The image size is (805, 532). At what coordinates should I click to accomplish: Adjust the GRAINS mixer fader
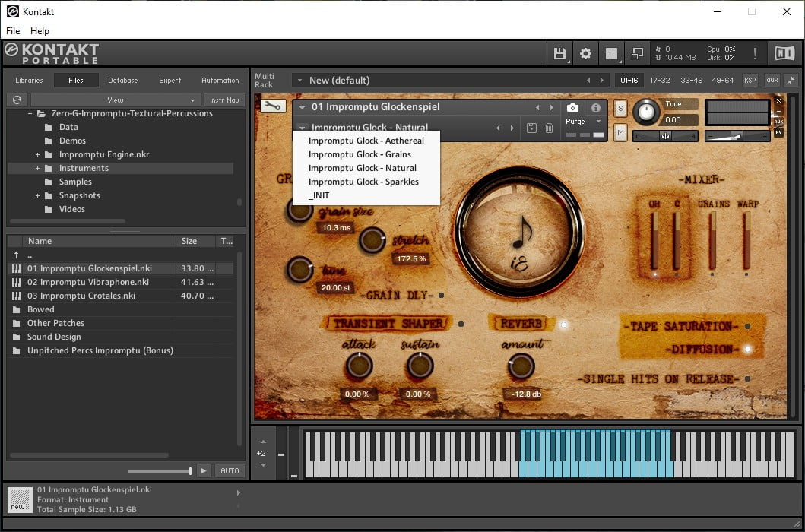[712, 240]
